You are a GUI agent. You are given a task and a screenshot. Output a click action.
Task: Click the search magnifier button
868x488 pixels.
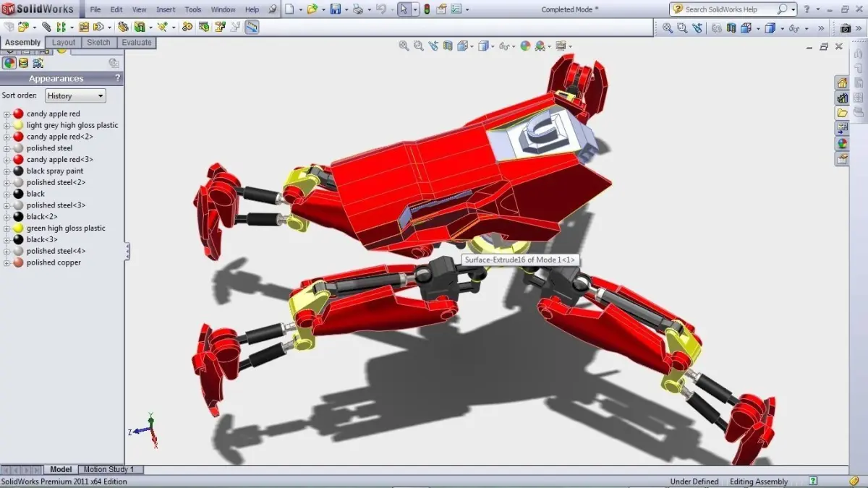[782, 9]
